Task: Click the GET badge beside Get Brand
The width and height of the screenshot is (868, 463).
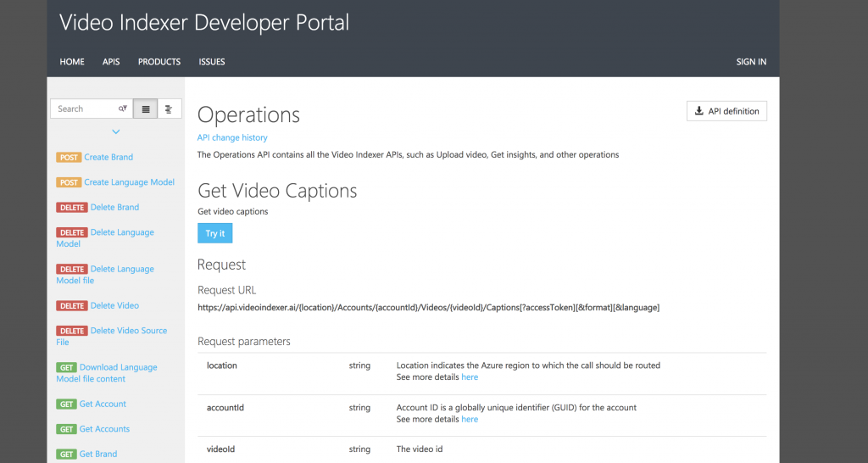Action: click(x=66, y=454)
